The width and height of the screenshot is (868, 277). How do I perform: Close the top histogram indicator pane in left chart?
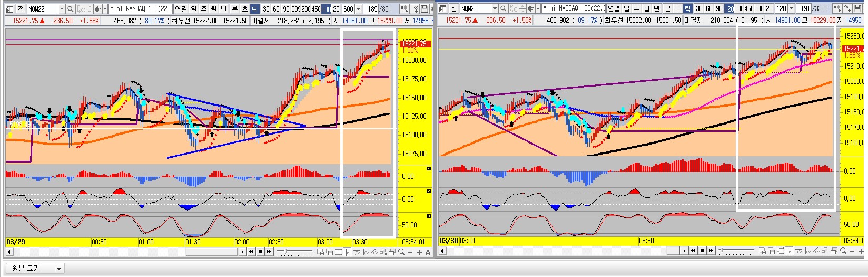428,168
